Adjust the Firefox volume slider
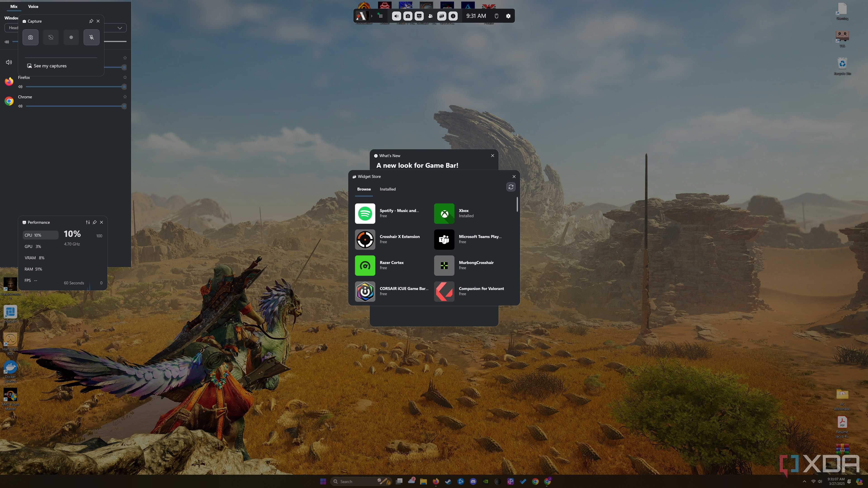The image size is (868, 488). (x=76, y=87)
